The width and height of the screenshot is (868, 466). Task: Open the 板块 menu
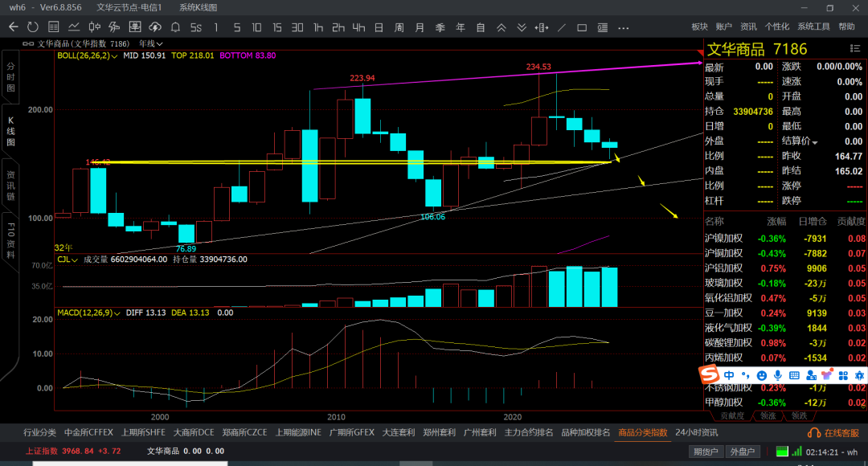(x=700, y=27)
